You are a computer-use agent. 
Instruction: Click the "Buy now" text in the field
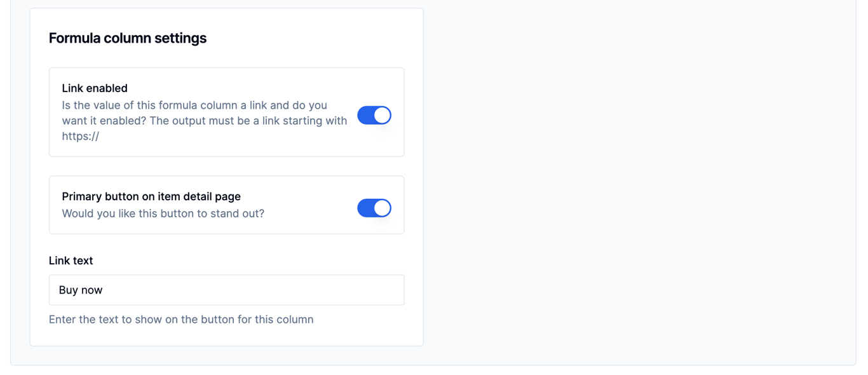(81, 290)
